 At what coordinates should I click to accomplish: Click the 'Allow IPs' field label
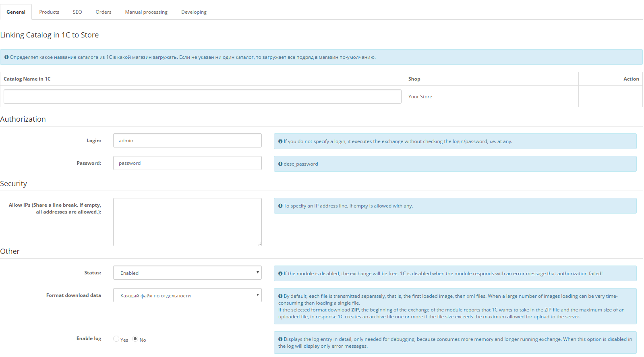point(55,208)
